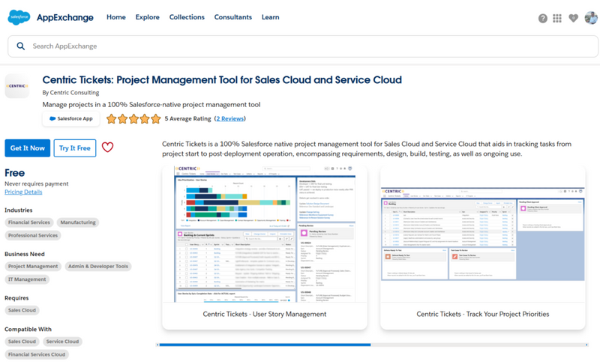The image size is (600, 364).
Task: Select the Financial Services Cloud tag
Action: tap(37, 354)
